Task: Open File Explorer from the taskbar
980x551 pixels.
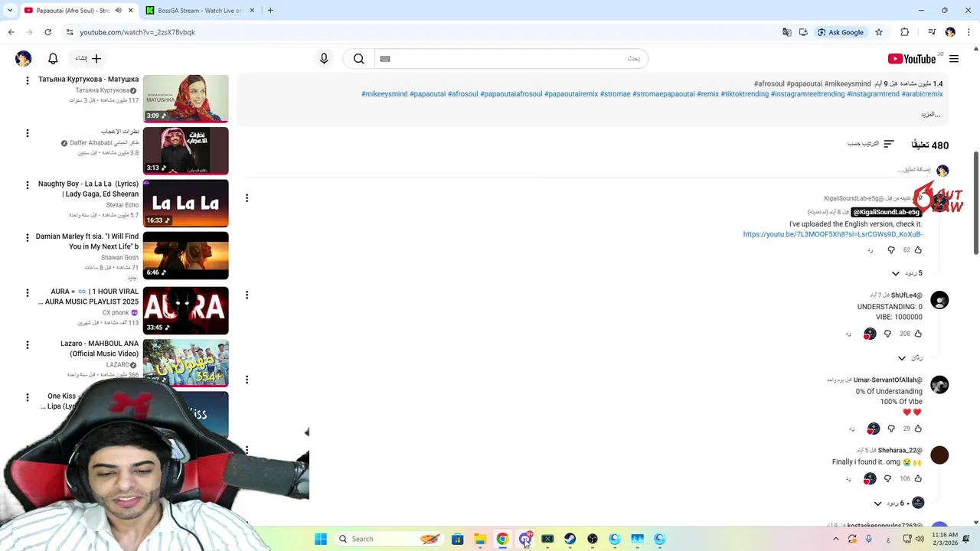Action: pyautogui.click(x=480, y=539)
